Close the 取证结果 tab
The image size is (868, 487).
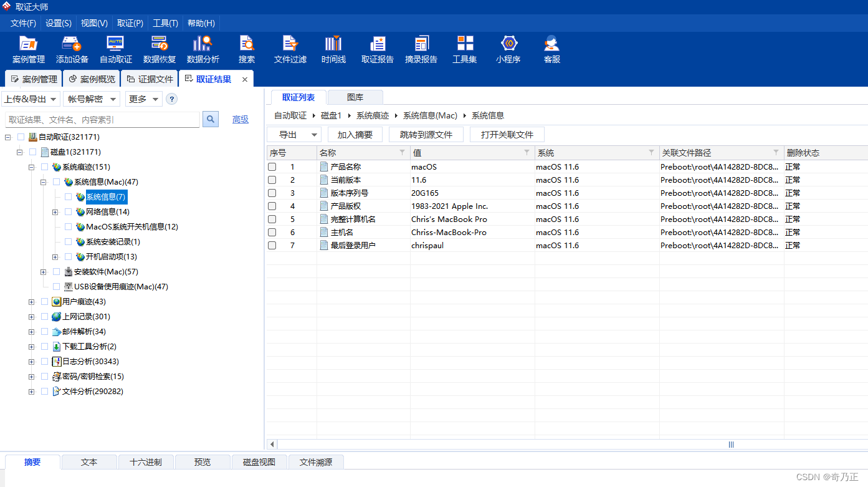245,80
